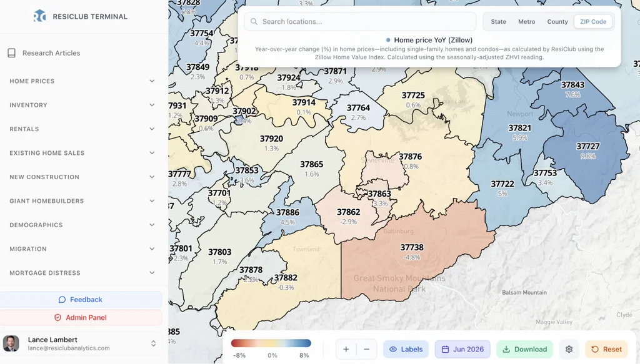Switch to State geography tab

498,22
